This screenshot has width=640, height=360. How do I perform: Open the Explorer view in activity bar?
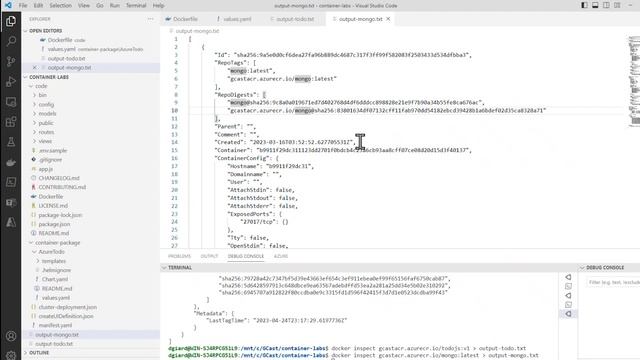[x=11, y=21]
